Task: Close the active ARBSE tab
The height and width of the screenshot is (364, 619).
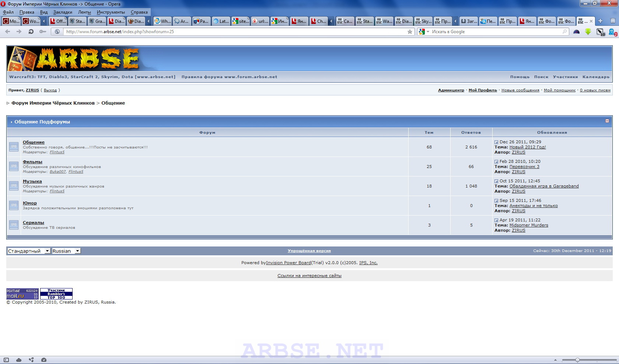Action: (x=591, y=21)
